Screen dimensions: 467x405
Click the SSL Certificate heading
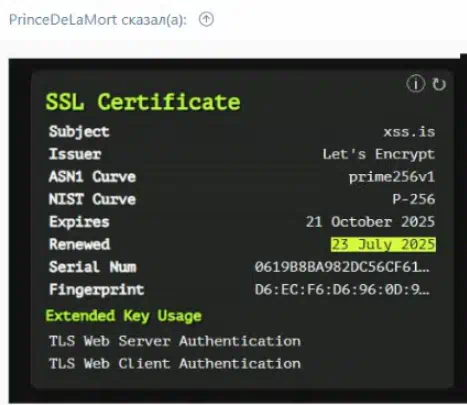tap(143, 102)
